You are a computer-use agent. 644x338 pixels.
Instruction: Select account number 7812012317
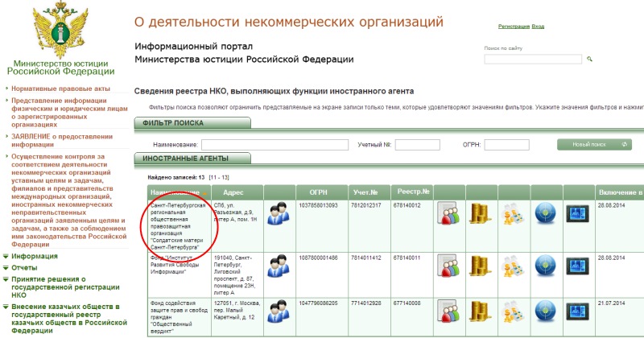click(x=366, y=205)
